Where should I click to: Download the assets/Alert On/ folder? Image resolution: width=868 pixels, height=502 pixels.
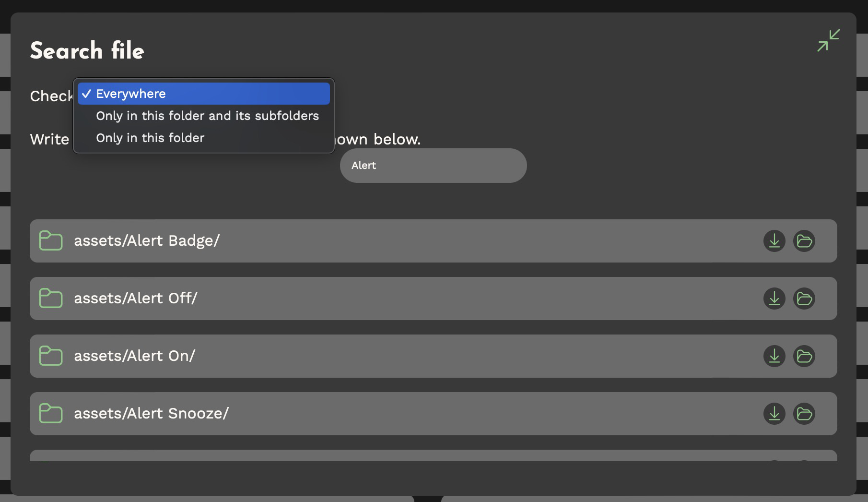pos(774,356)
